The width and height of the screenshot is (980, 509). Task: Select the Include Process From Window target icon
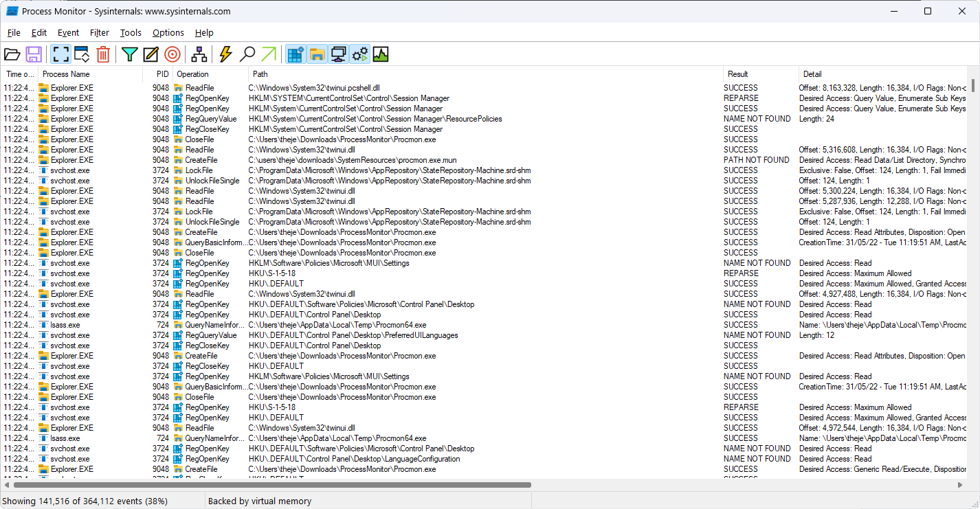172,54
